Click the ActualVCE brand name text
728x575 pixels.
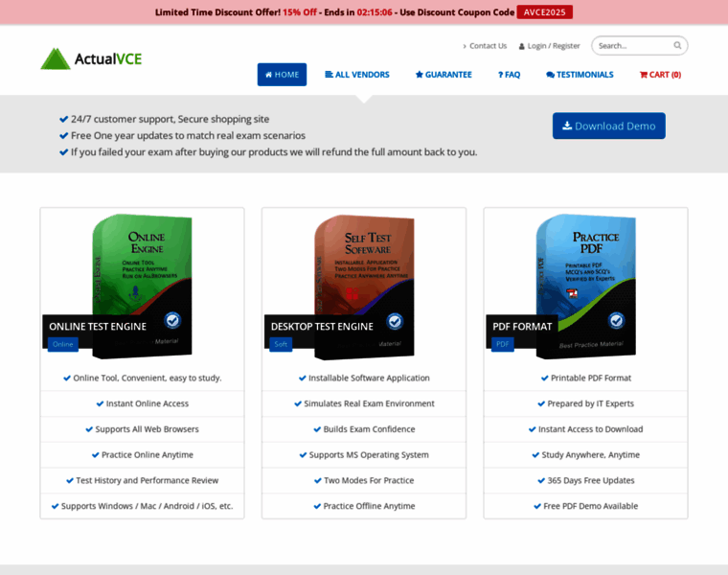(x=108, y=59)
